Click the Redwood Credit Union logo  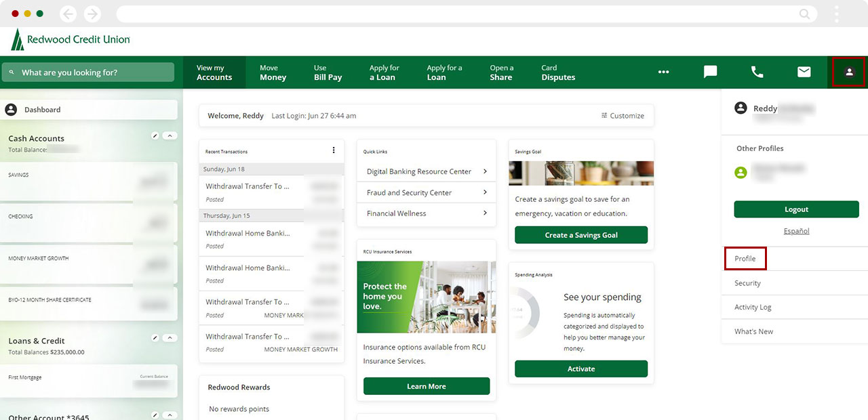pyautogui.click(x=71, y=40)
